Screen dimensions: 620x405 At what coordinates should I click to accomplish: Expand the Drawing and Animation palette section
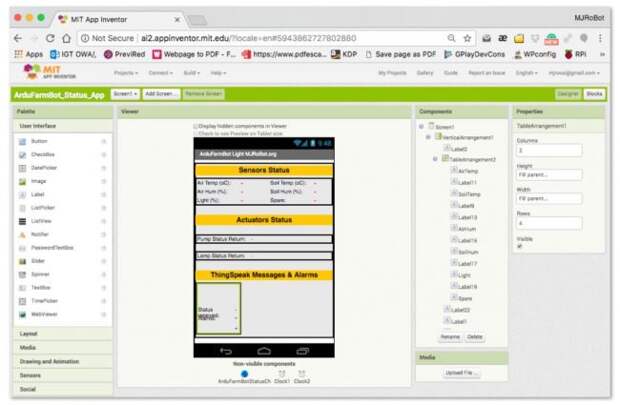(63, 361)
